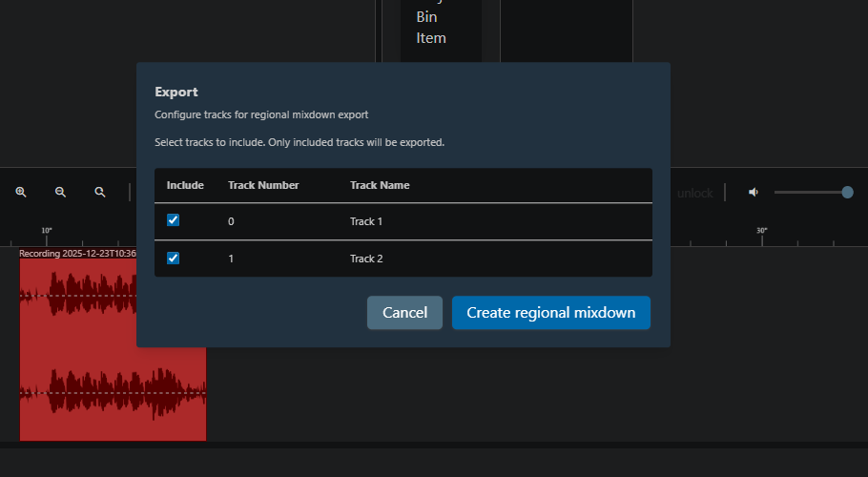Click the unlock label in toolbar

tap(694, 193)
